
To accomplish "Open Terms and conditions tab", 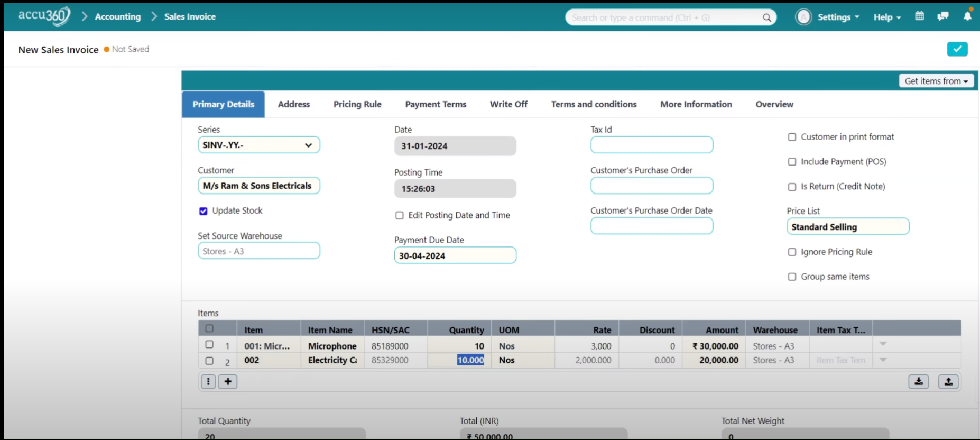I will [x=594, y=104].
